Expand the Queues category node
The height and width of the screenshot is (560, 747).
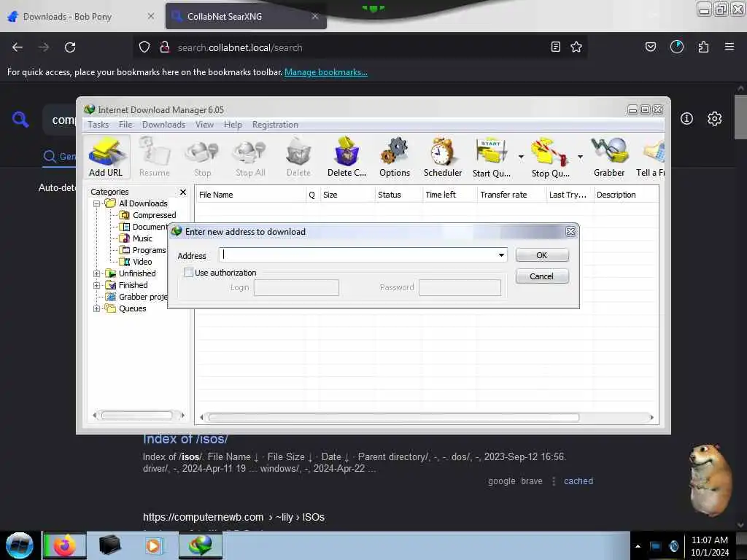97,308
